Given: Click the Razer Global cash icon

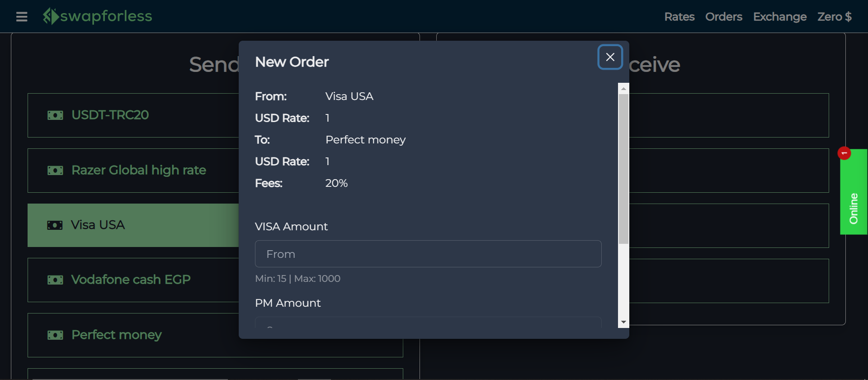Looking at the screenshot, I should [55, 171].
